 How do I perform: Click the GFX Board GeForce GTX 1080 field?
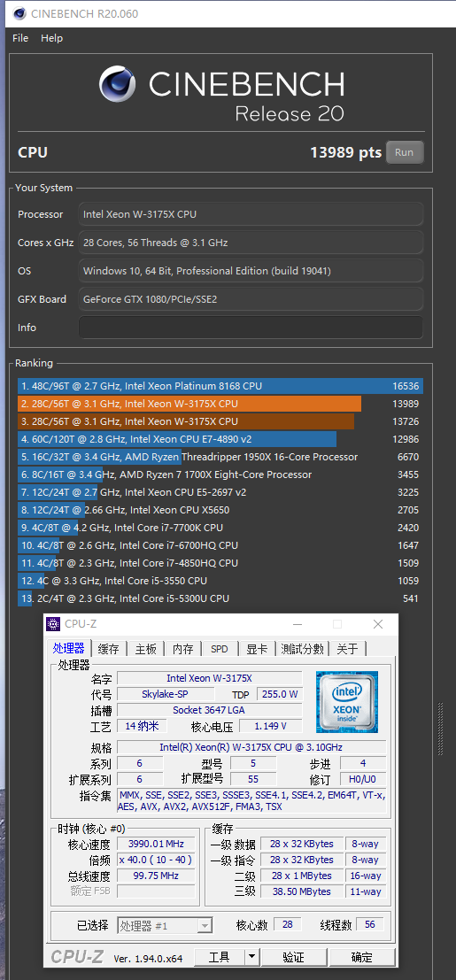click(x=251, y=299)
